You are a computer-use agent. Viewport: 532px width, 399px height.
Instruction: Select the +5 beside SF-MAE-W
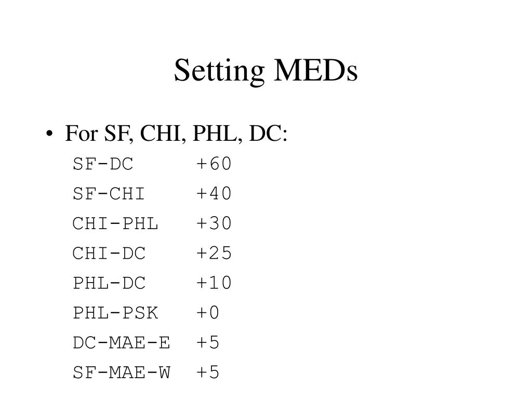tap(208, 372)
